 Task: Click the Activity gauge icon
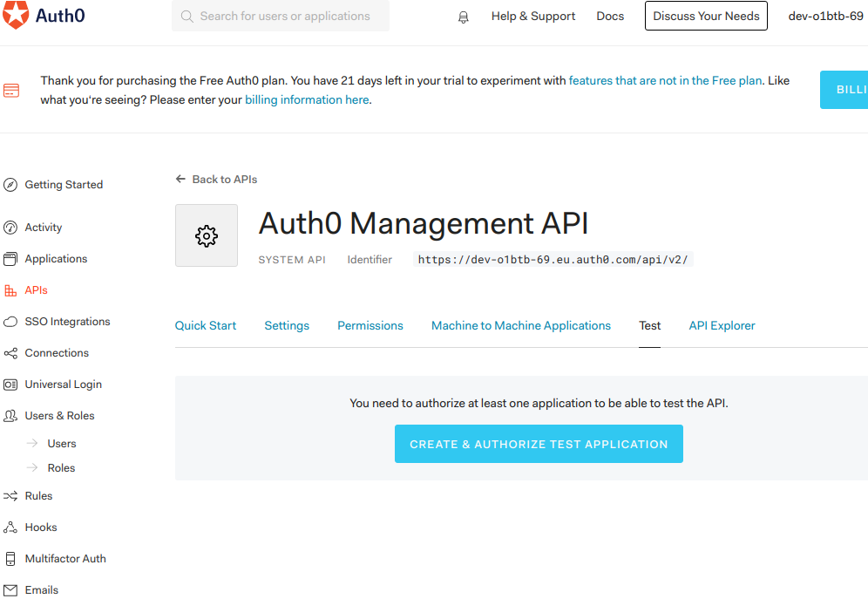[x=10, y=228]
